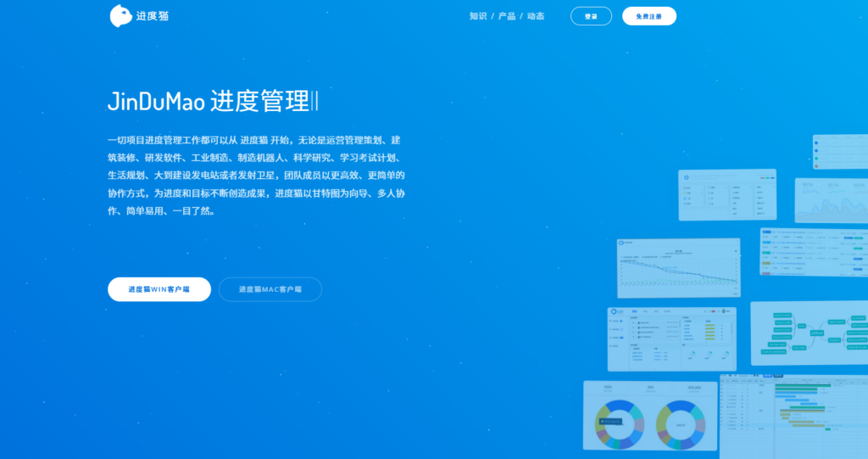Open the 产品 navigation menu item

click(x=507, y=16)
